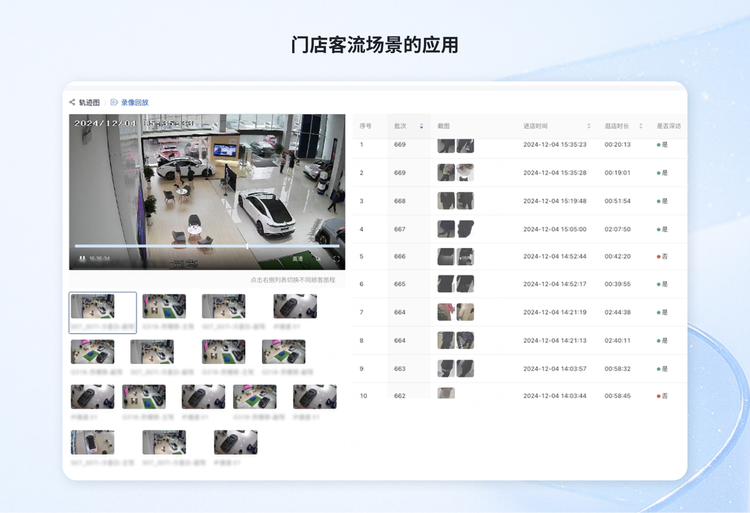This screenshot has height=513, width=750.
Task: Click batch number 663
Action: 400,369
